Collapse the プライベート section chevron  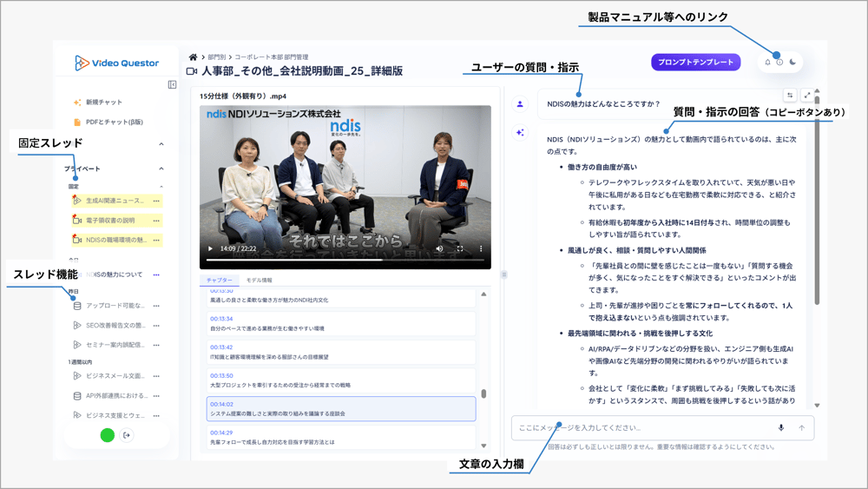tap(161, 169)
